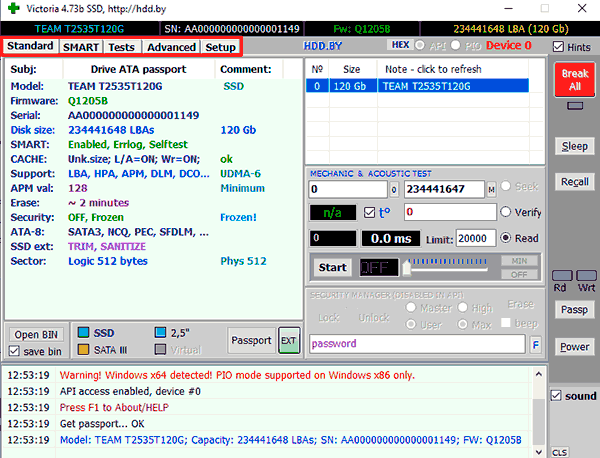The image size is (600, 458).
Task: Select the Max security radio button
Action: 463,324
